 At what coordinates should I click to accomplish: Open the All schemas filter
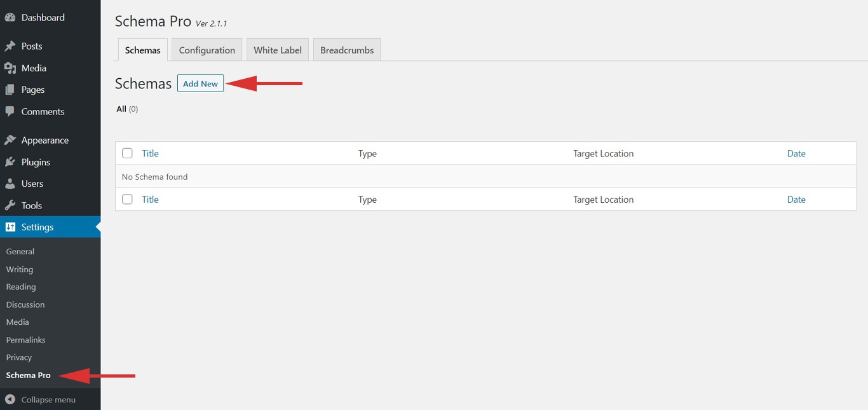click(x=121, y=109)
